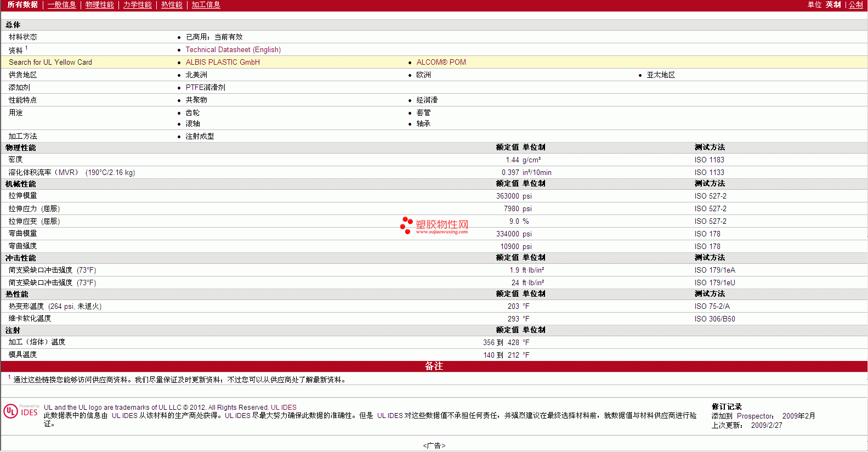Click the Search for UL Yellow Card label
Viewport: 868px width, 452px height.
pyautogui.click(x=50, y=62)
